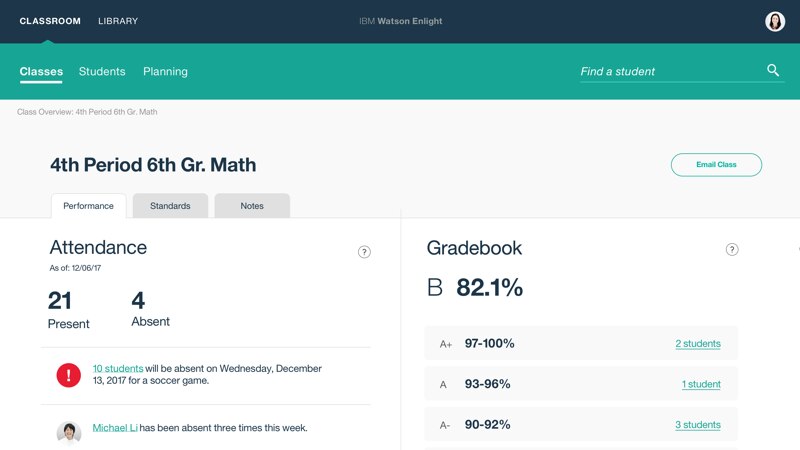Screen dimensions: 800x450
Task: Open the Library section
Action: point(118,21)
